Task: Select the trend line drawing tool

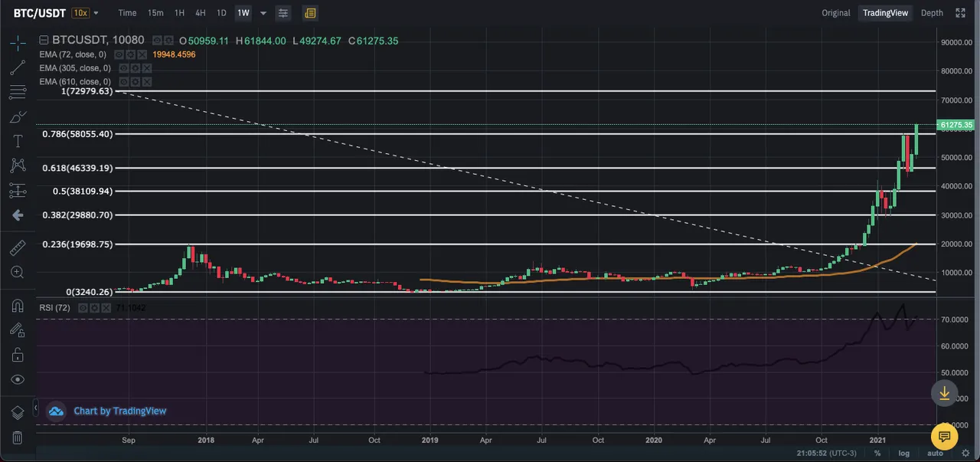Action: pyautogui.click(x=17, y=67)
